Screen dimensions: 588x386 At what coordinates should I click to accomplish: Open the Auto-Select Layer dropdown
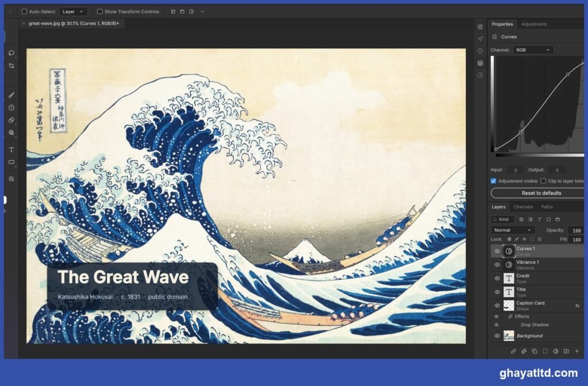(73, 11)
